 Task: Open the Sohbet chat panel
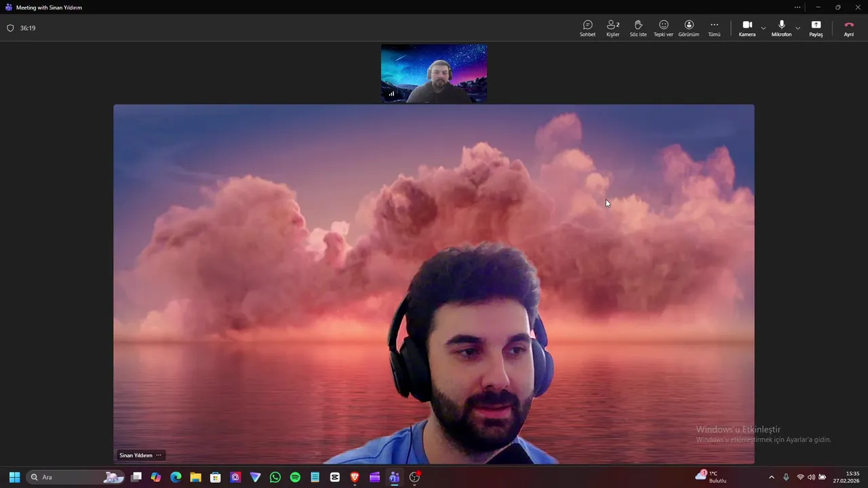[x=587, y=28]
